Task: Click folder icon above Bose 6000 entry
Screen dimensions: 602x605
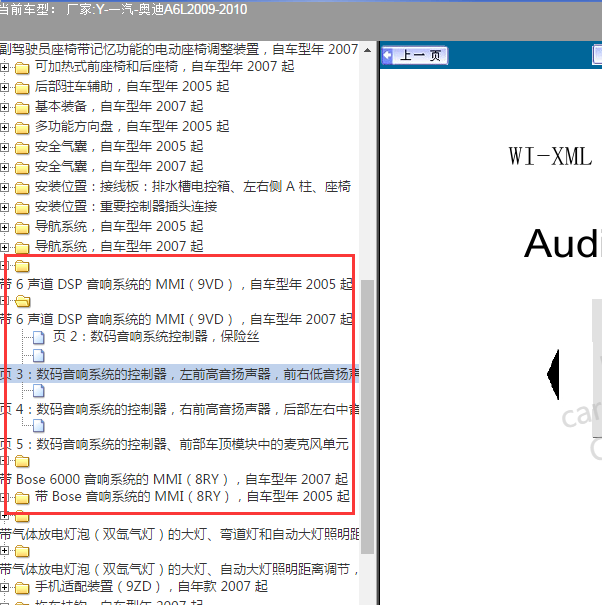Action: click(22, 461)
